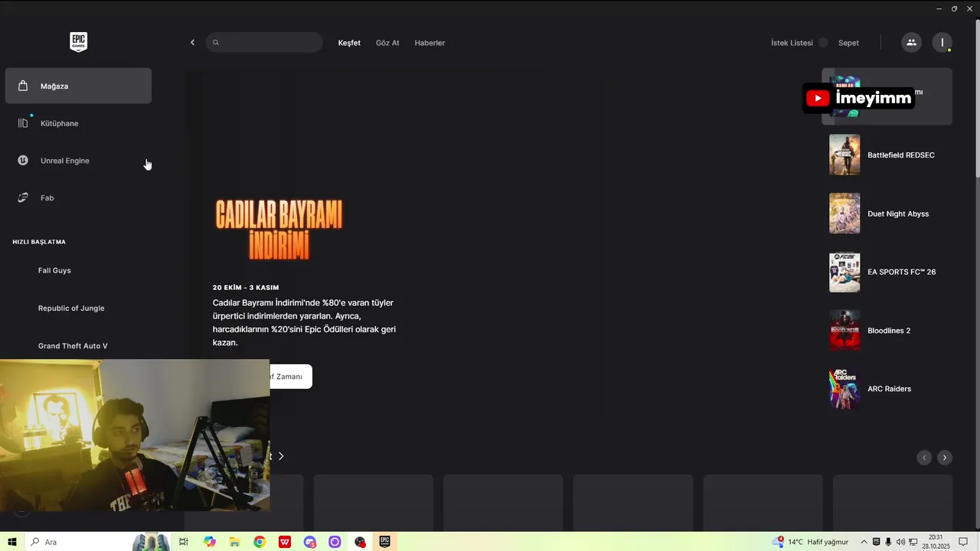Screen dimensions: 980x551
Task: Click Epic Games tray icon
Action: [x=877, y=542]
